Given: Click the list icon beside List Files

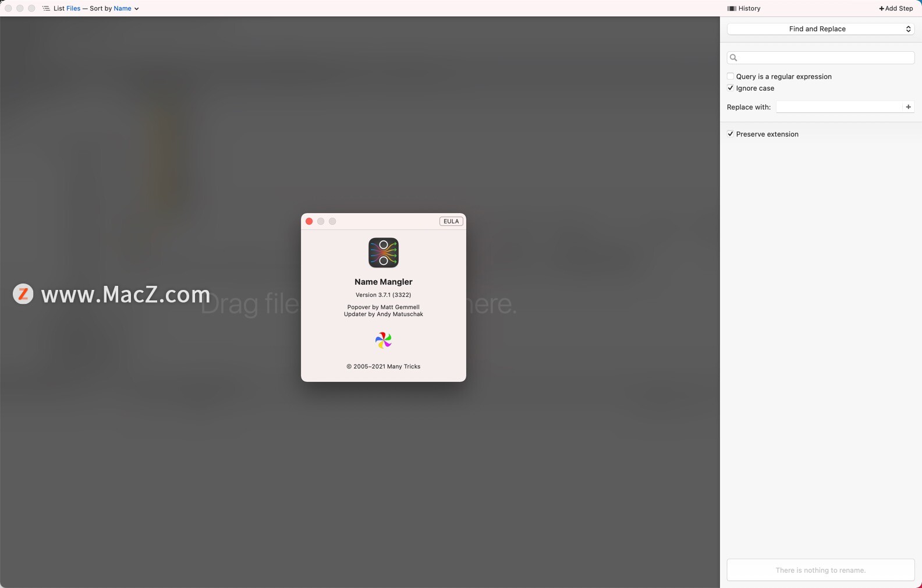Looking at the screenshot, I should point(46,9).
